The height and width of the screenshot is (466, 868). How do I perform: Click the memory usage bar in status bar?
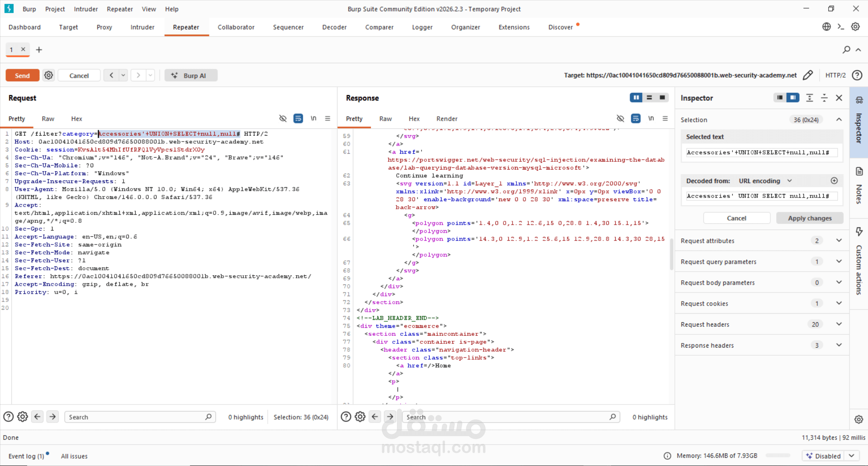click(x=778, y=456)
